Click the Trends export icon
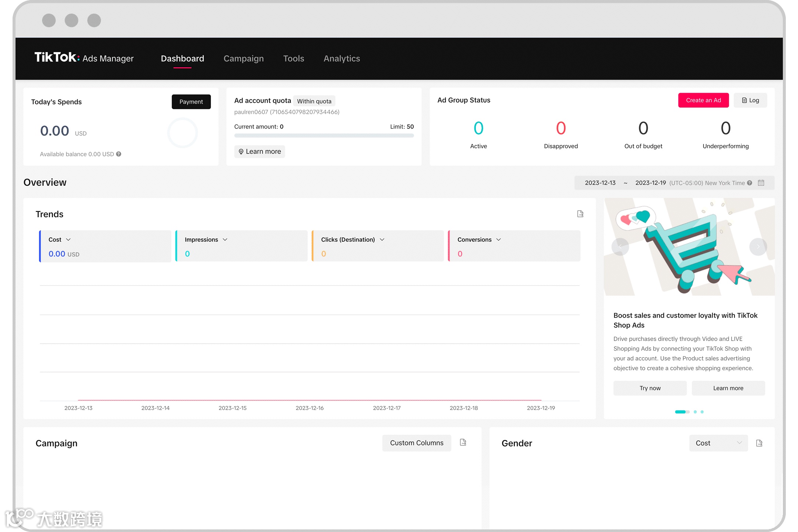 (x=580, y=214)
